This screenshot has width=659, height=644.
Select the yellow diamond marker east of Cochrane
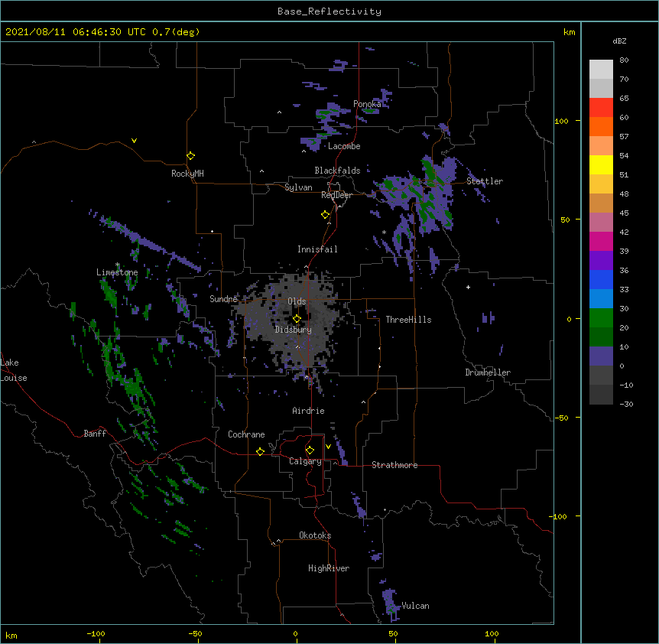pos(260,451)
